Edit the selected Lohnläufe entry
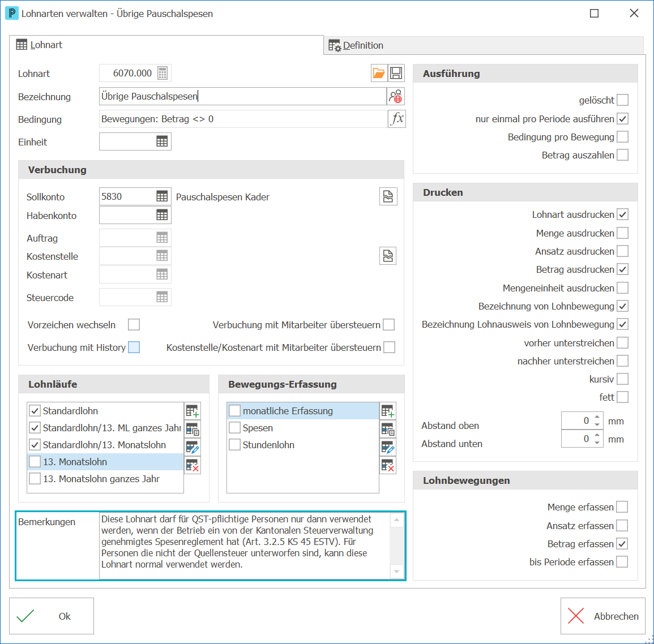This screenshot has height=644, width=654. click(x=193, y=447)
